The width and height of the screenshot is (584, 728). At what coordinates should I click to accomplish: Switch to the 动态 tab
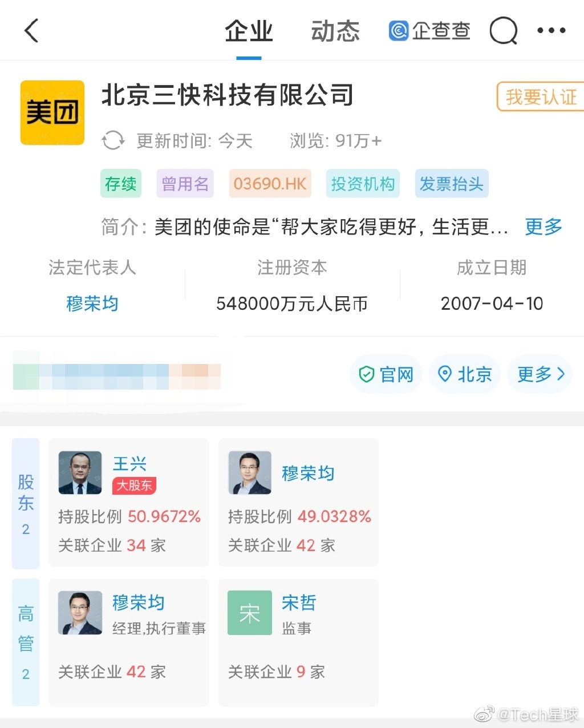335,31
